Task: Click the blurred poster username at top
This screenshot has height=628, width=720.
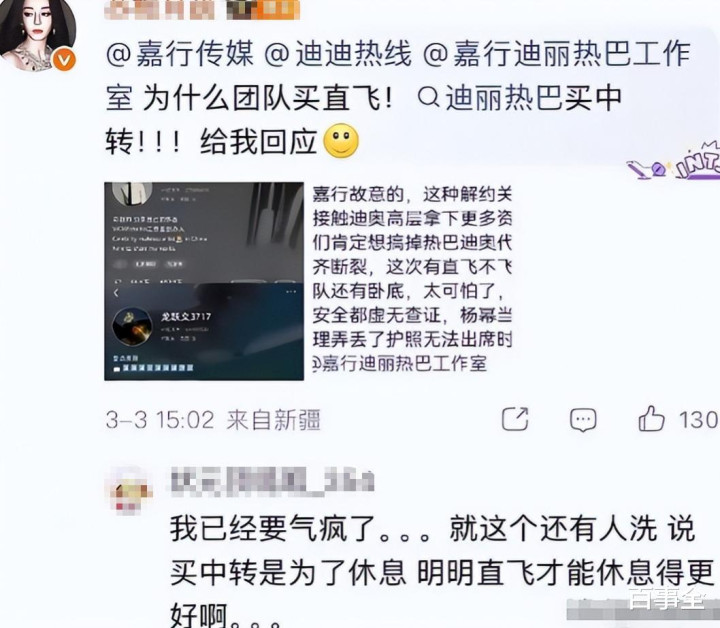Action: pyautogui.click(x=202, y=10)
